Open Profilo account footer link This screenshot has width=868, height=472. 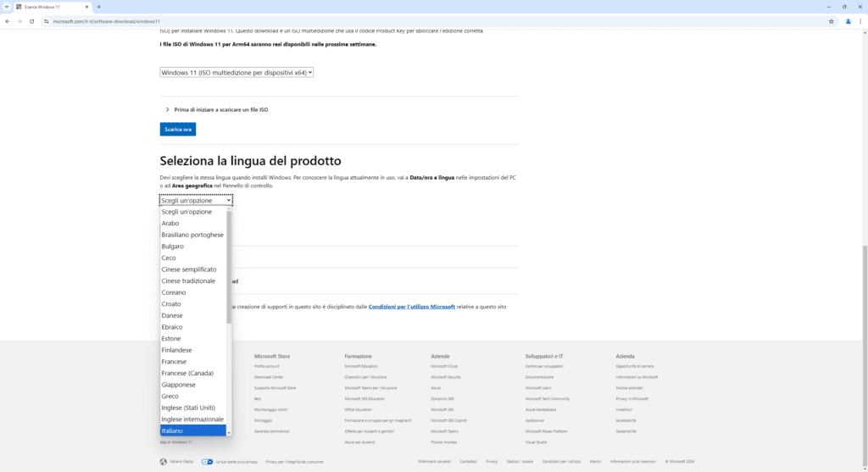click(266, 366)
